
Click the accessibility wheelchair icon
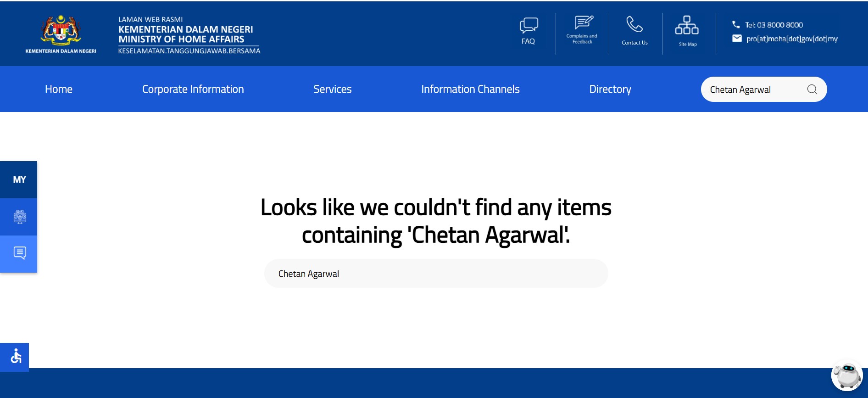15,357
